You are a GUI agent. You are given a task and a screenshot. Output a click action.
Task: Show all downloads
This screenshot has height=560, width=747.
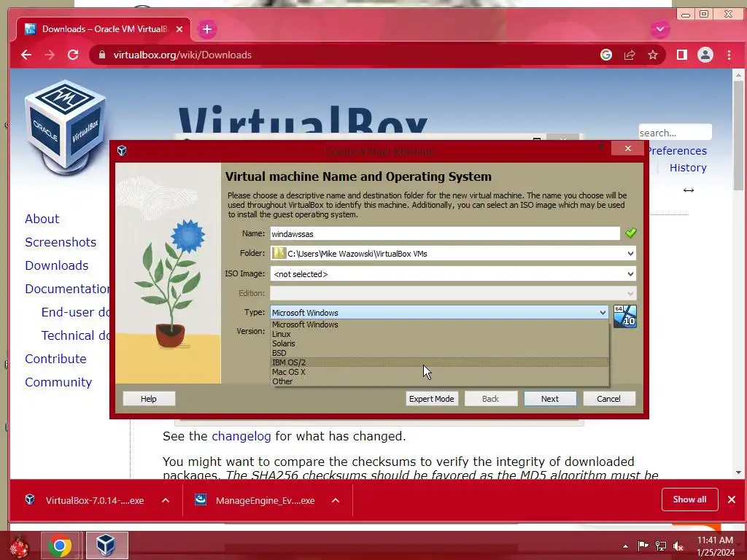coord(689,499)
